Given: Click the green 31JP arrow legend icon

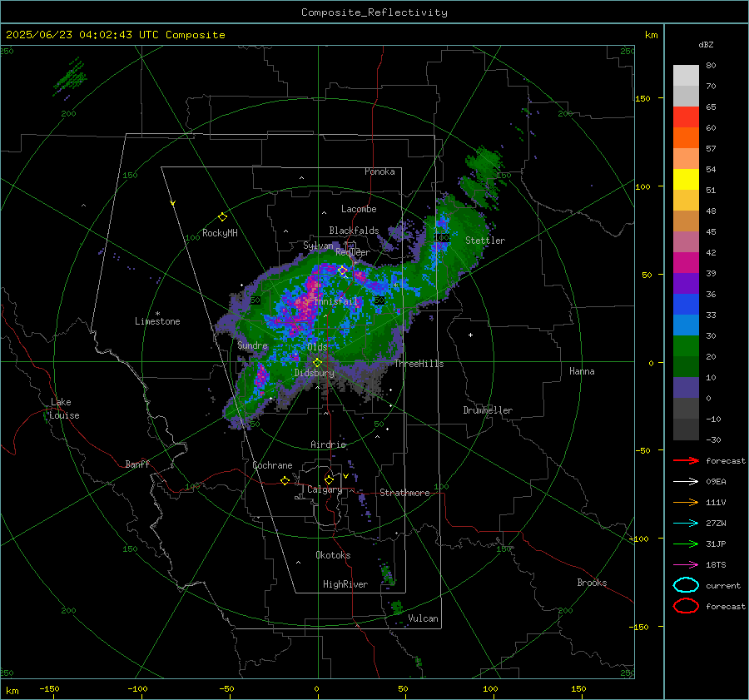Looking at the screenshot, I should click(x=686, y=544).
